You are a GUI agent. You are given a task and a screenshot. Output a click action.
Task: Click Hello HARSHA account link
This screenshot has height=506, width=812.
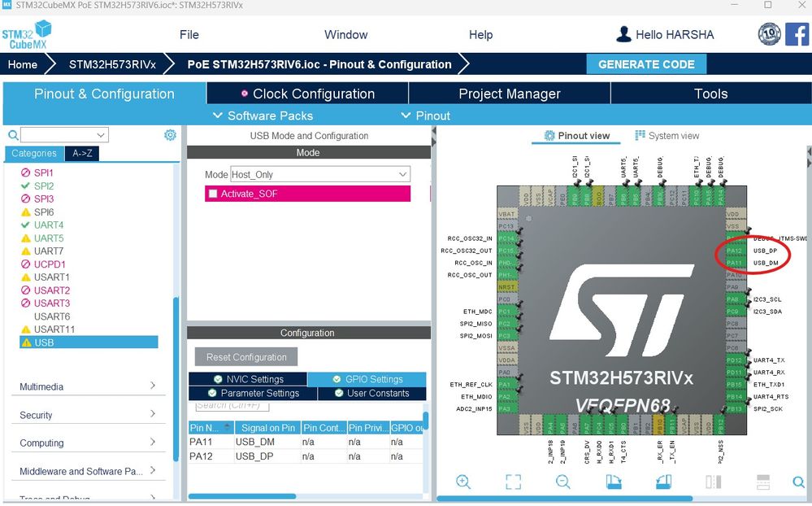pyautogui.click(x=675, y=35)
